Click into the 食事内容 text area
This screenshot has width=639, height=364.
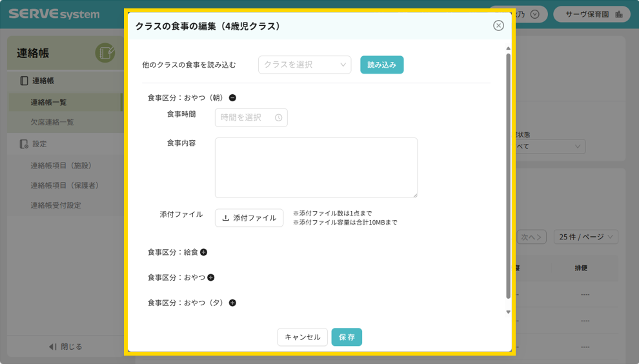(316, 167)
